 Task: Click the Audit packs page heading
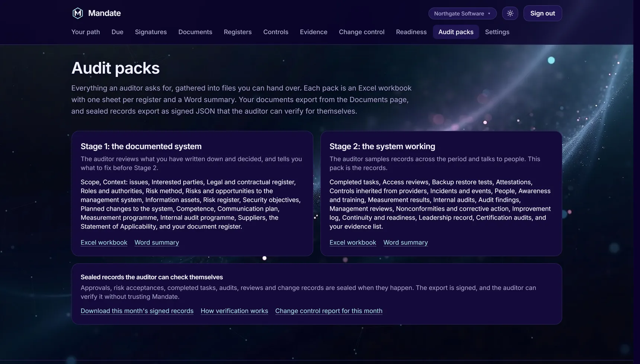(x=115, y=68)
